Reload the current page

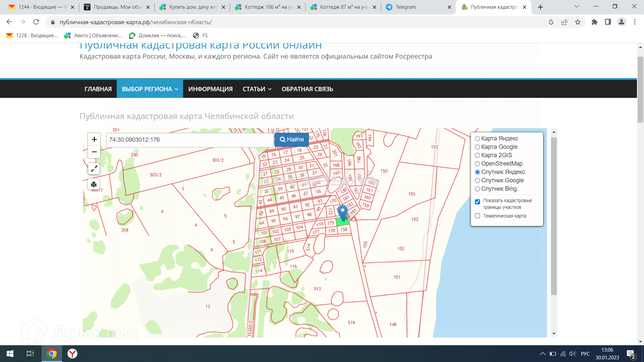[36, 22]
